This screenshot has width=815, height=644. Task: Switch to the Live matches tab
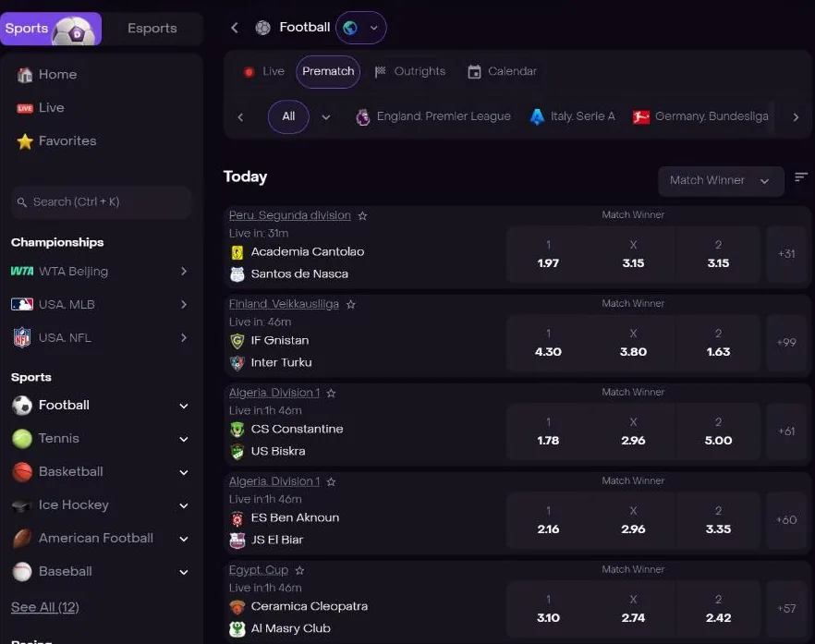click(x=264, y=72)
